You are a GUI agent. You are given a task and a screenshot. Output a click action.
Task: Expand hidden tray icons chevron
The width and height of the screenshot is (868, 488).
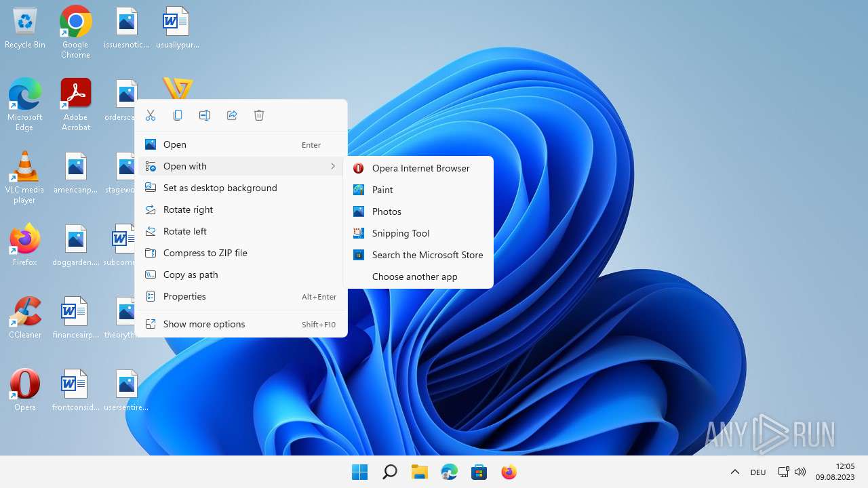click(x=734, y=472)
